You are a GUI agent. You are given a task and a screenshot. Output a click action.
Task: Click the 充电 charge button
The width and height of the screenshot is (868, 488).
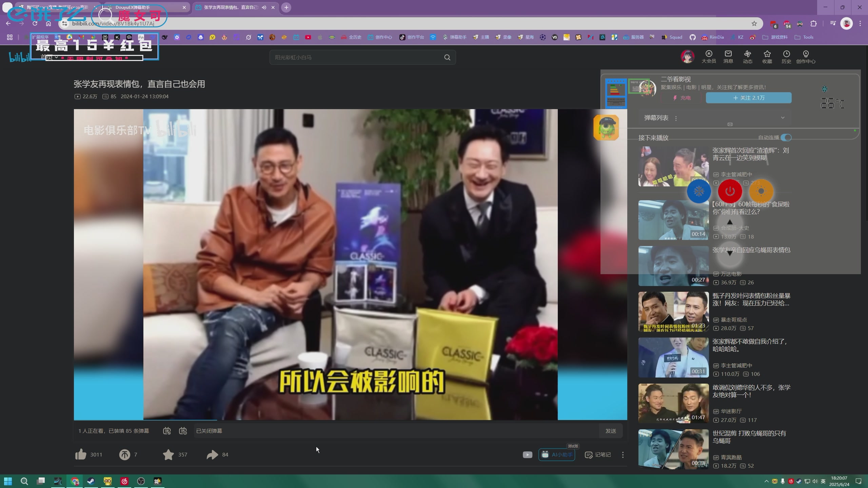click(x=682, y=98)
